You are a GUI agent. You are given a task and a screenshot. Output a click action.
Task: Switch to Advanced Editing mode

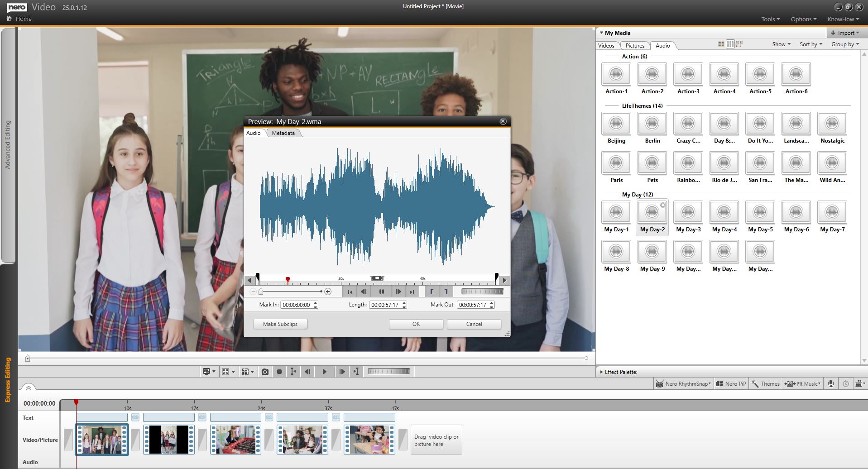[8, 145]
